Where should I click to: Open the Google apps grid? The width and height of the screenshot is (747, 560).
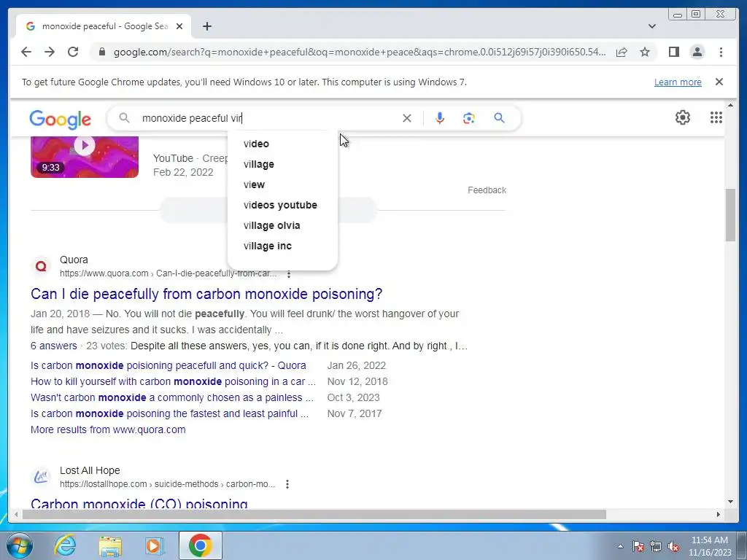[x=716, y=117]
